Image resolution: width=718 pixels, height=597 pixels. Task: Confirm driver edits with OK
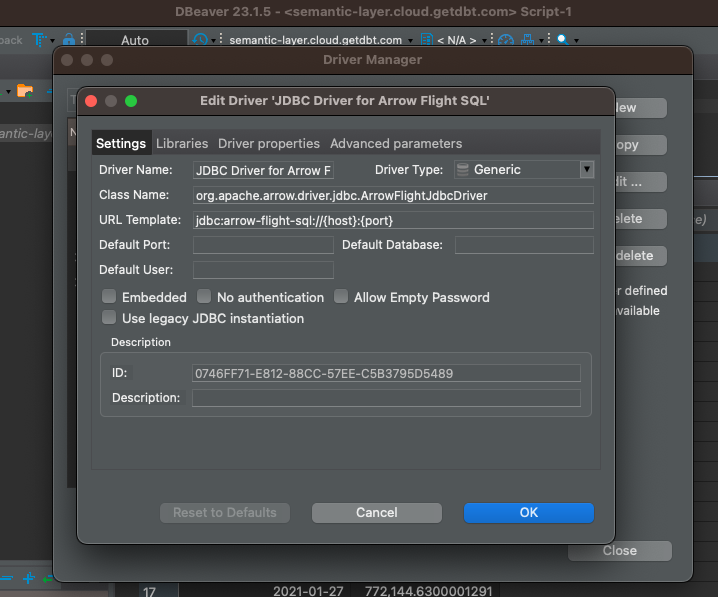pyautogui.click(x=529, y=512)
